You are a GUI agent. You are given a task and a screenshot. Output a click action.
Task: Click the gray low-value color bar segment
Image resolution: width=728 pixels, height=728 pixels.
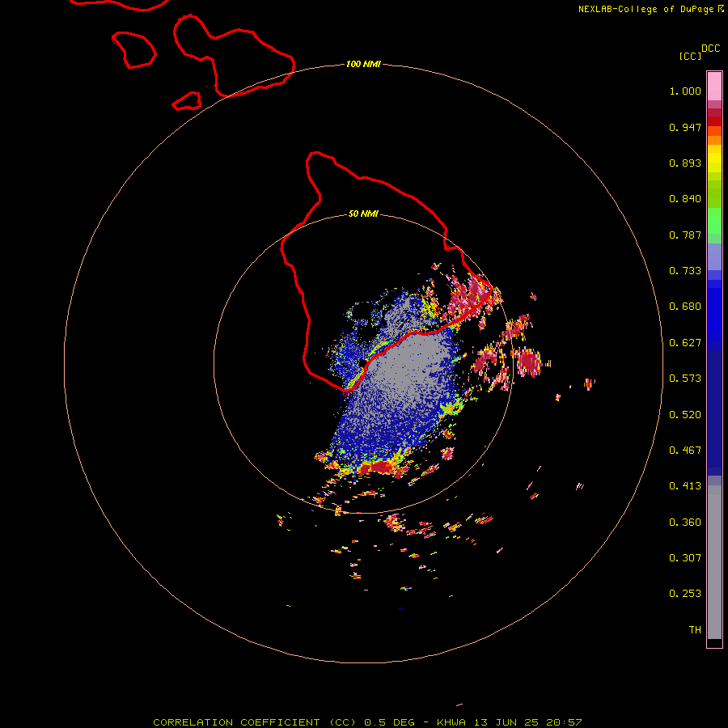coord(714,562)
